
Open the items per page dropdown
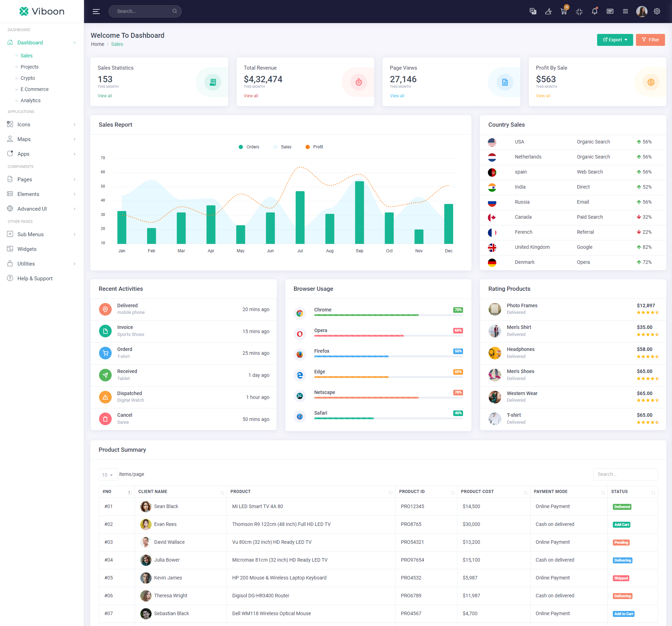pos(107,475)
